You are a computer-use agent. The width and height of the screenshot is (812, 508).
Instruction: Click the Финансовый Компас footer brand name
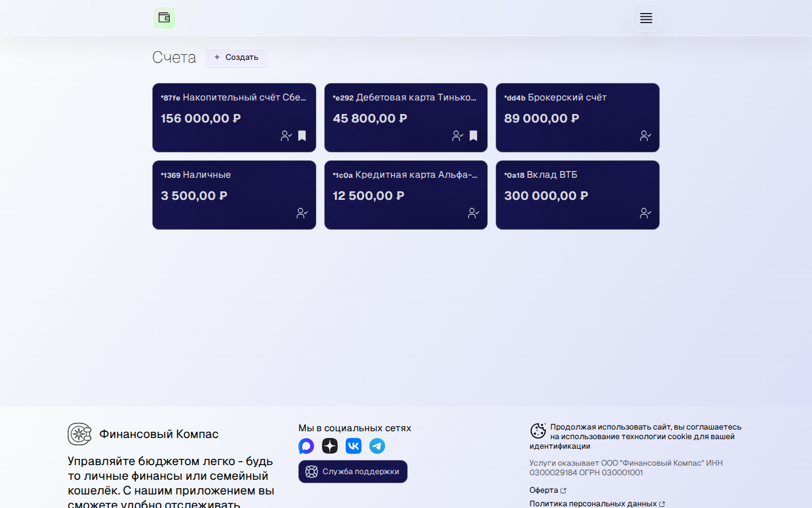tap(159, 434)
